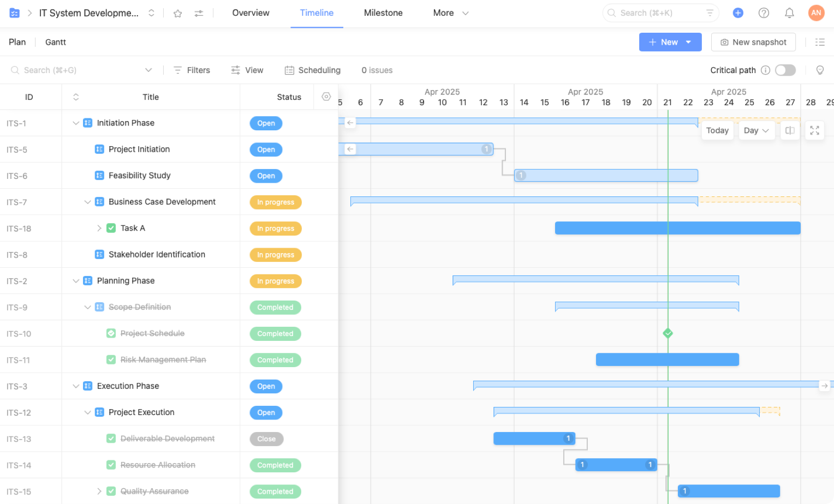This screenshot has width=834, height=504.
Task: Expand the Gantt chart to fullscreen
Action: [x=814, y=130]
